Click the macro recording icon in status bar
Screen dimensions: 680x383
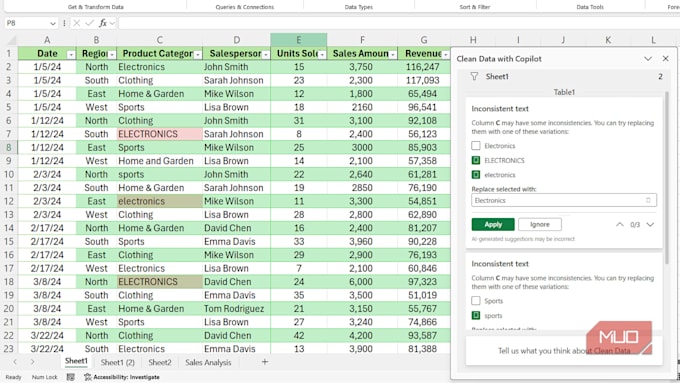click(70, 377)
